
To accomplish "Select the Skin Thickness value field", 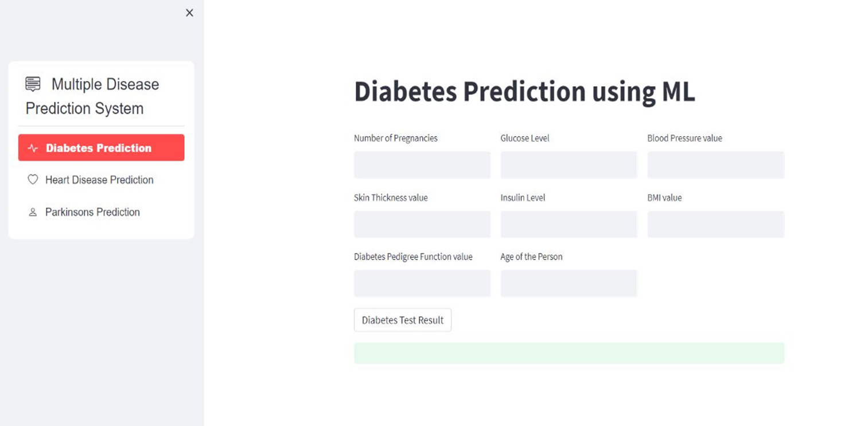I will pyautogui.click(x=422, y=224).
